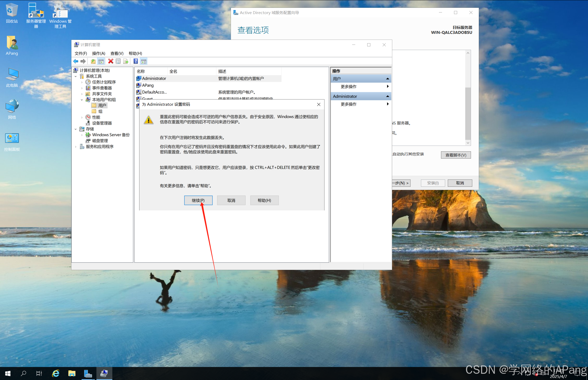588x380 pixels.
Task: Toggle the show/hide Action pane icon
Action: [x=144, y=61]
